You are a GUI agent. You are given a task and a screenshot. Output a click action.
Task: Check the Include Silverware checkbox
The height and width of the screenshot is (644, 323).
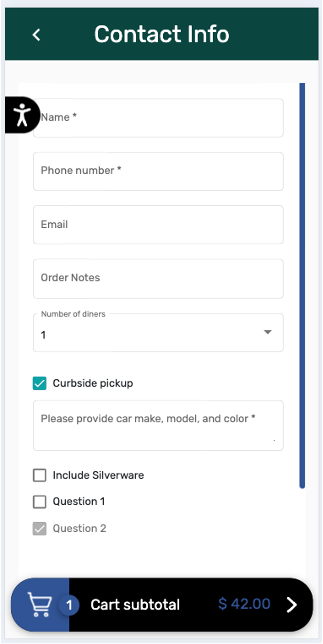coord(40,475)
